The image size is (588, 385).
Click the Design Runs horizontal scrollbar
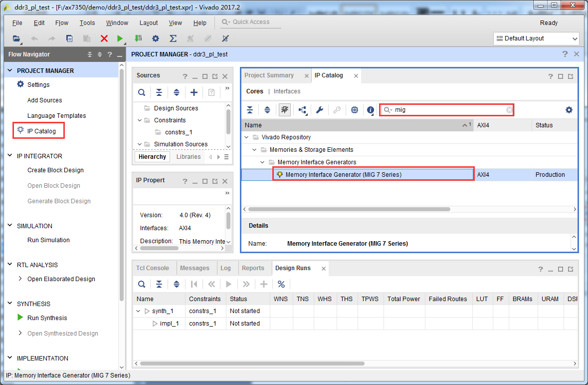coord(252,363)
